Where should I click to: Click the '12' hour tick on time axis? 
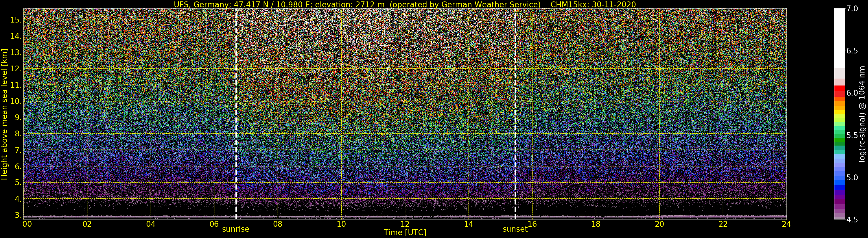click(405, 224)
